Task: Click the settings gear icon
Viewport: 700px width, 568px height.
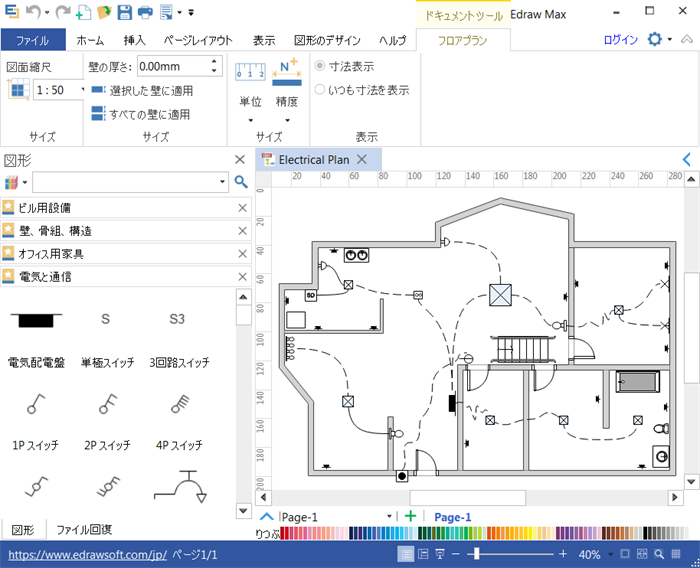Action: point(655,40)
